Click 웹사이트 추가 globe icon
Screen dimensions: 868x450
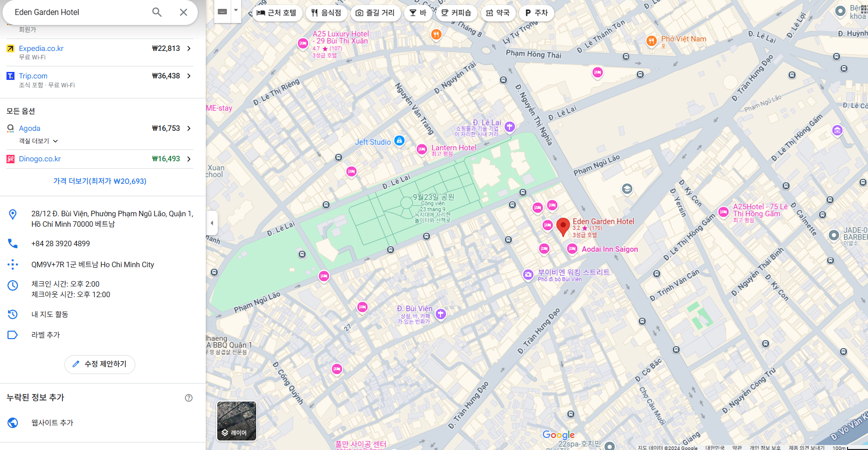[13, 423]
